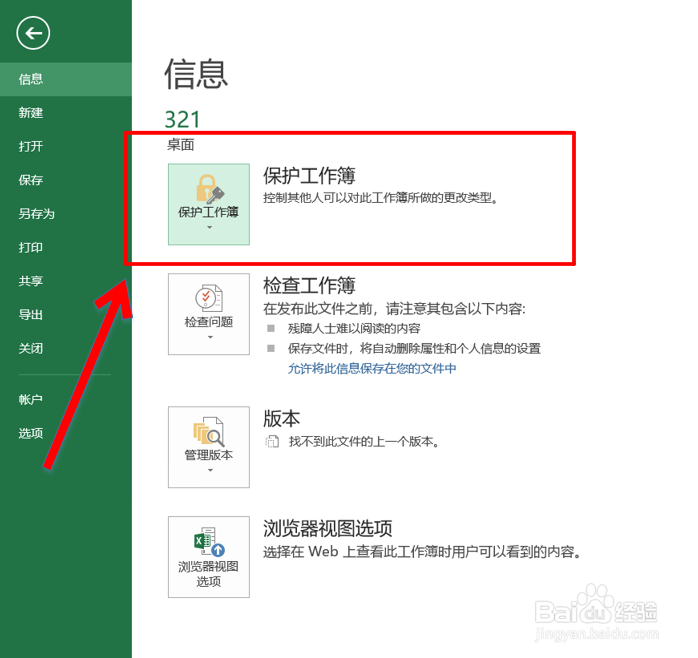Expand the 管理版本 dropdown arrow
Viewport: 698px width, 658px height.
[x=210, y=470]
